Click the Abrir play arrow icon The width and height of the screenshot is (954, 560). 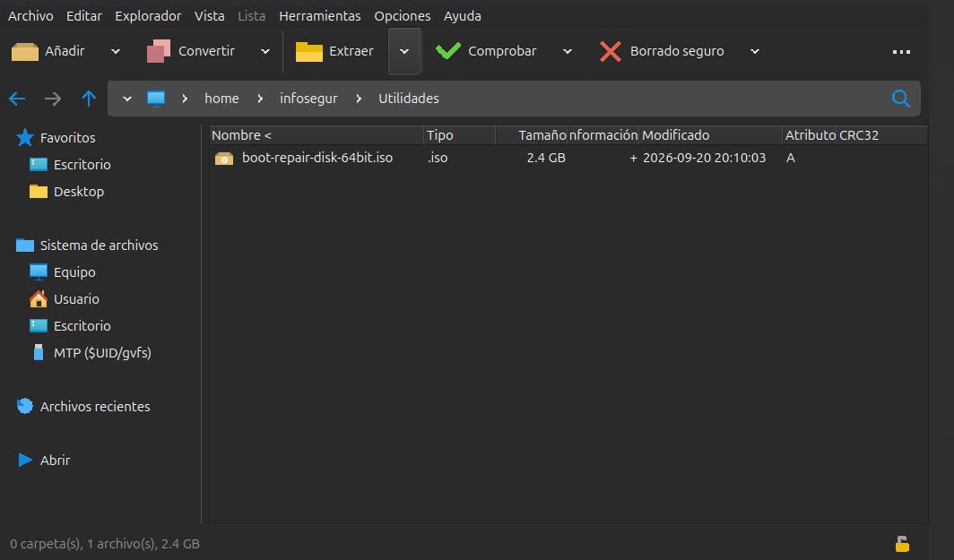25,460
